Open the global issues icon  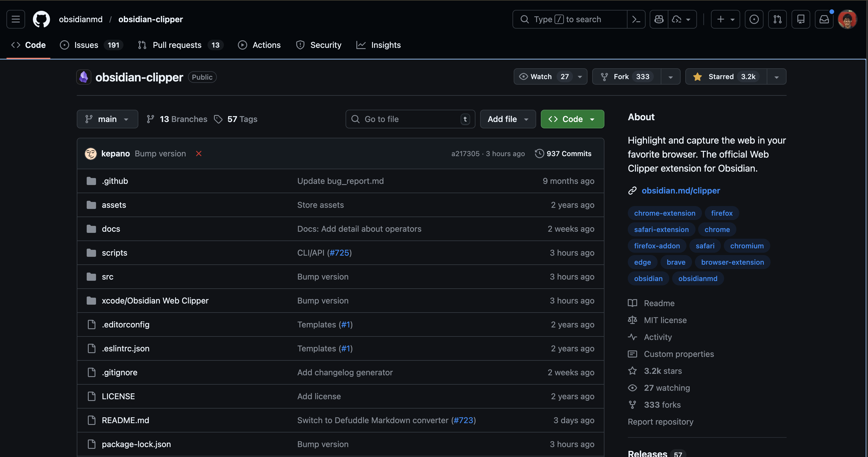(x=754, y=19)
